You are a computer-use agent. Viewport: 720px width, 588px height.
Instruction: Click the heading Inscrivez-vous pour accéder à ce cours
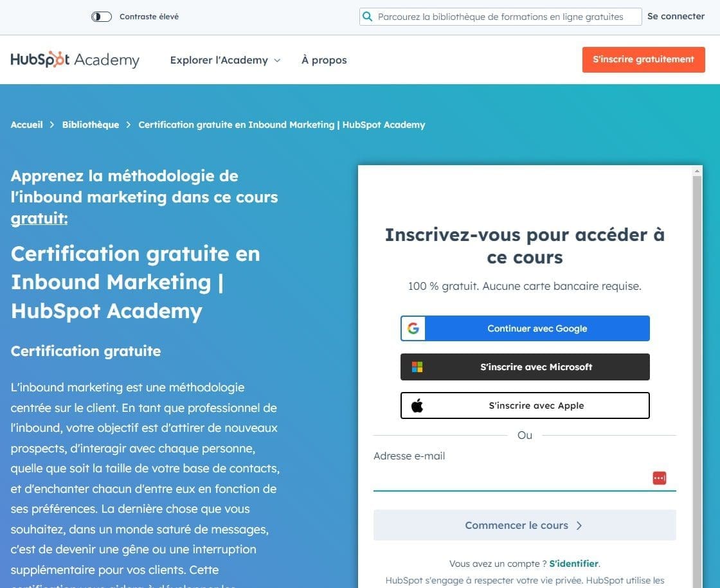pos(525,246)
